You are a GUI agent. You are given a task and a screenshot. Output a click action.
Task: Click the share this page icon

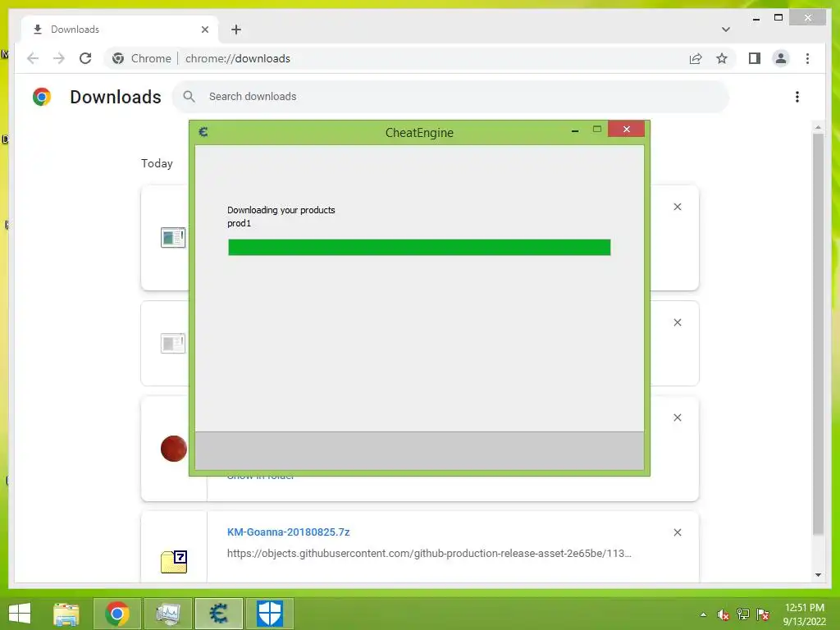(x=696, y=58)
